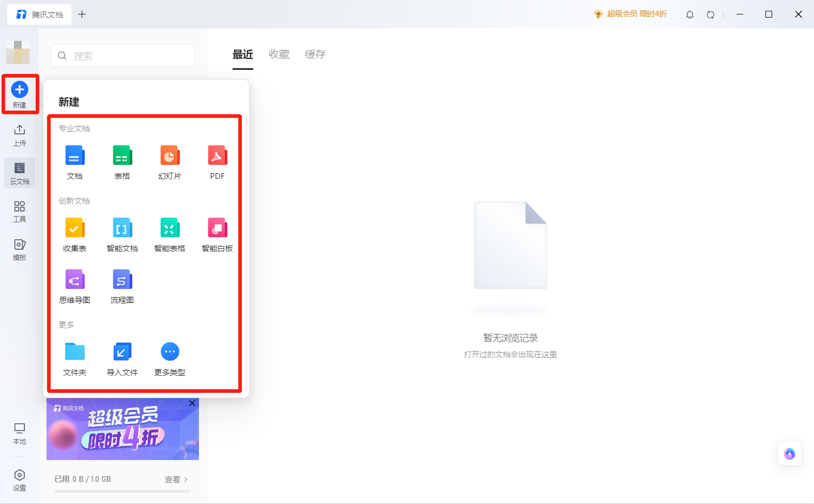Viewport: 814px width, 504px height.
Task: Select the 腾讯文档 window tab
Action: click(39, 14)
